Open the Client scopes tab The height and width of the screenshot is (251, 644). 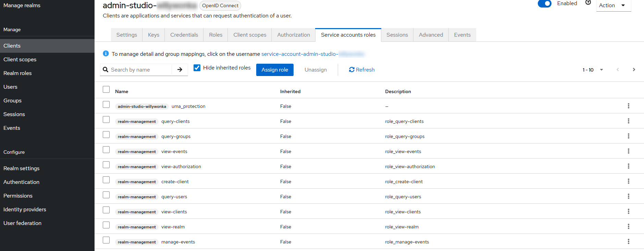pos(250,35)
